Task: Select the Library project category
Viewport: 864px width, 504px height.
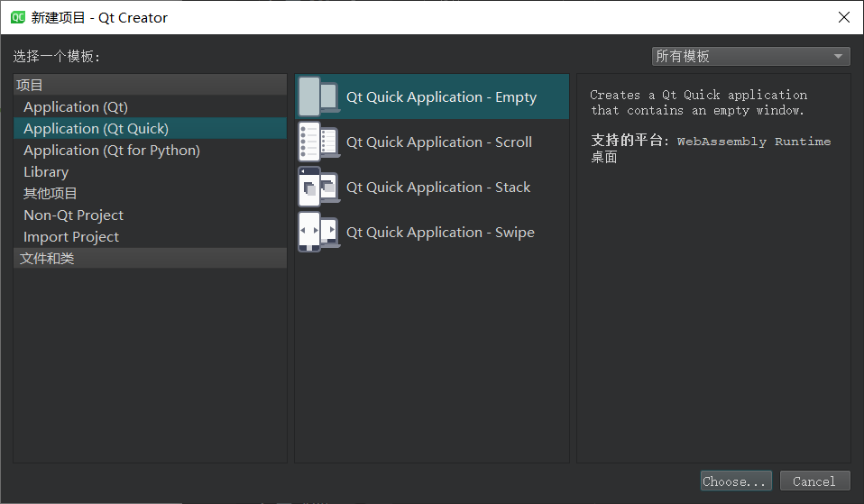Action: tap(46, 172)
